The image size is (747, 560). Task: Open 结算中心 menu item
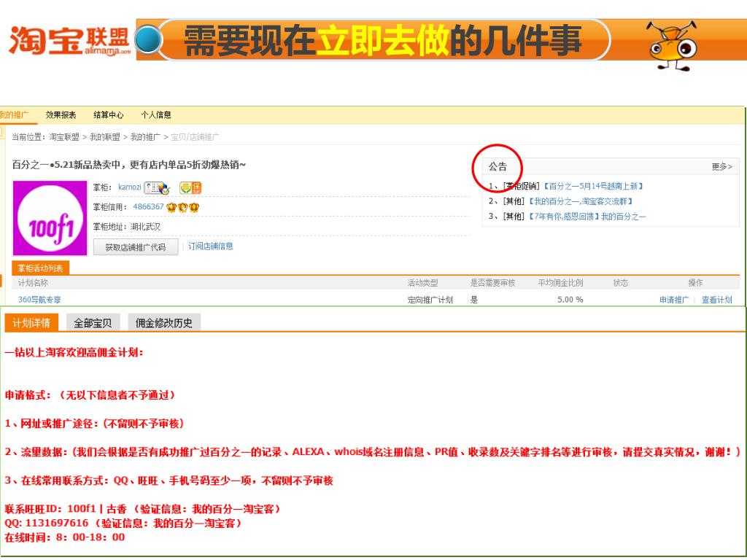point(109,114)
